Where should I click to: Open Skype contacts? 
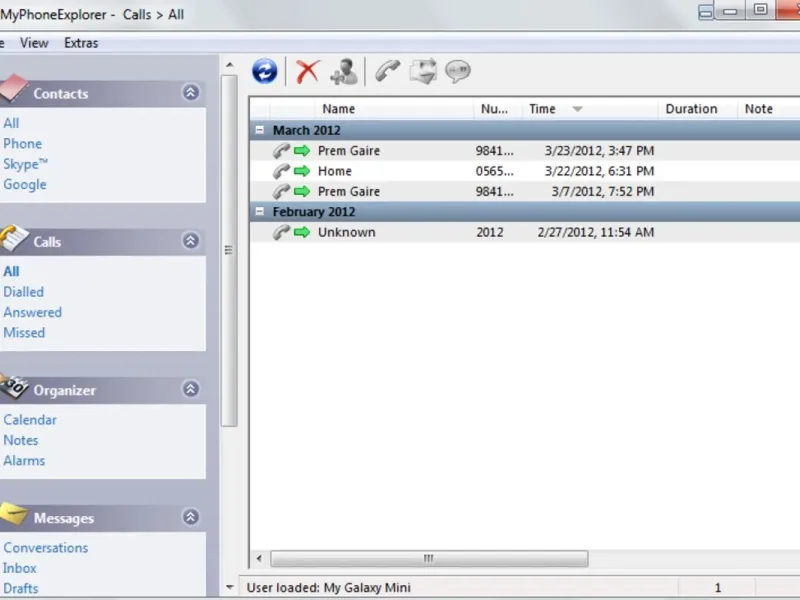tap(26, 164)
